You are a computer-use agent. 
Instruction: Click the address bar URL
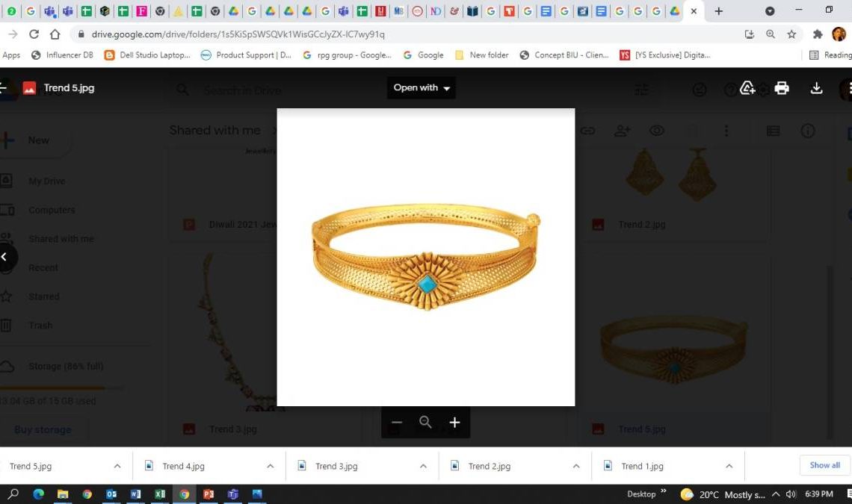coord(238,34)
